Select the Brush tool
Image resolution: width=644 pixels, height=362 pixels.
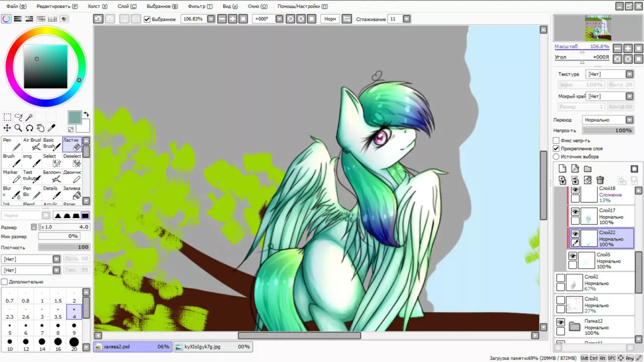[x=12, y=160]
